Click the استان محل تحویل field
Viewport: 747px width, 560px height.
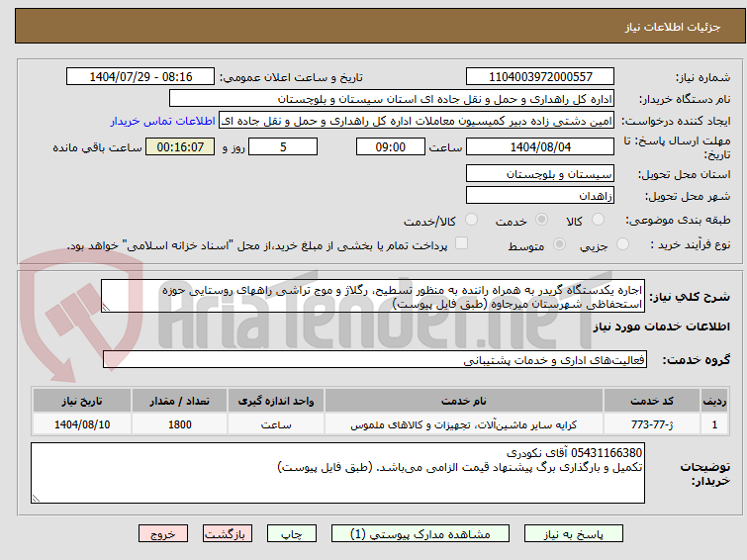point(540,173)
